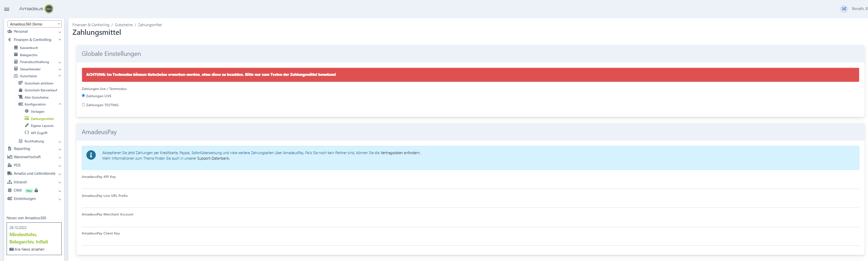The image size is (868, 261).
Task: Click the AmadeusPay API Key field
Action: pos(470,184)
